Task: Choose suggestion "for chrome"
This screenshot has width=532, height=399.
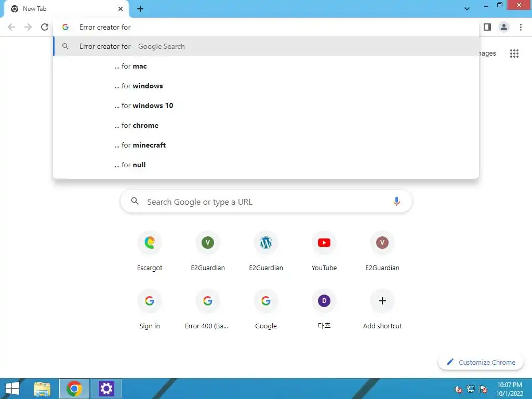Action: pyautogui.click(x=266, y=125)
